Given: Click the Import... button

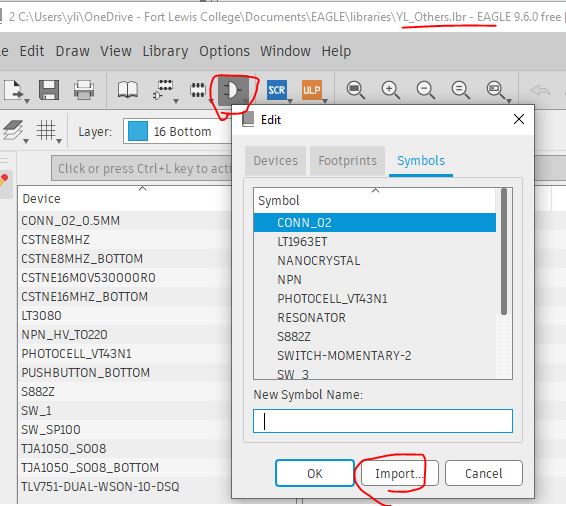Looking at the screenshot, I should [x=400, y=473].
